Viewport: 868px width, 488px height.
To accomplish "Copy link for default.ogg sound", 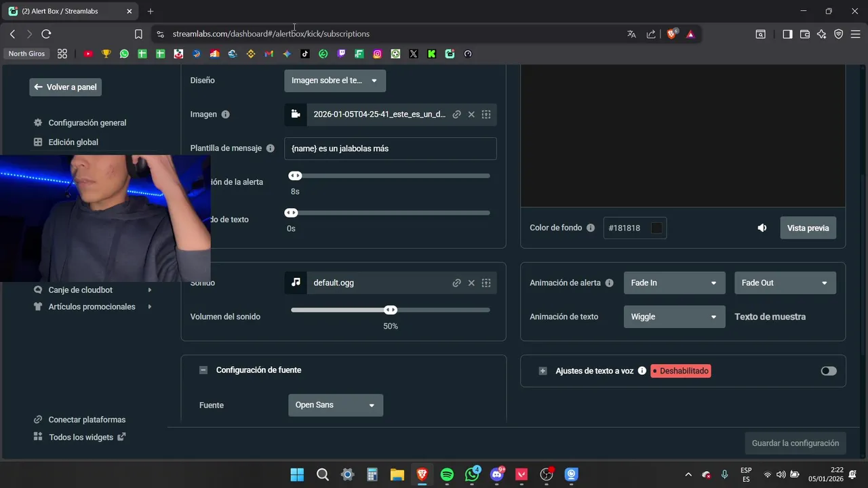I will (x=456, y=283).
